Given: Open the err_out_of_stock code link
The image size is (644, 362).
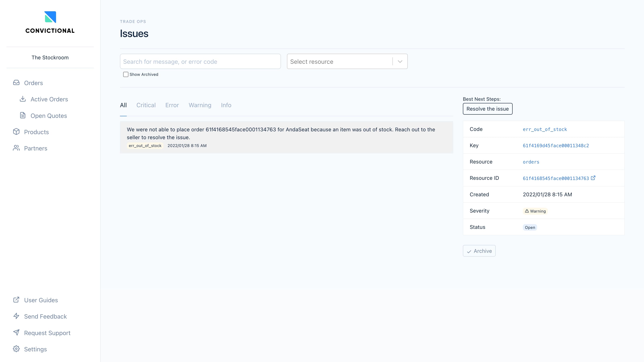Looking at the screenshot, I should [x=545, y=129].
